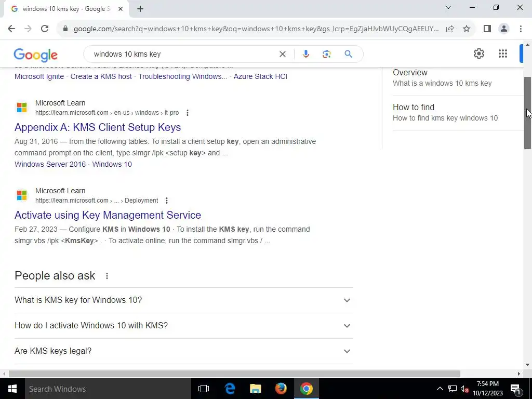Open the Chrome three-dot menu
Viewport: 532px width, 399px height.
pyautogui.click(x=521, y=29)
